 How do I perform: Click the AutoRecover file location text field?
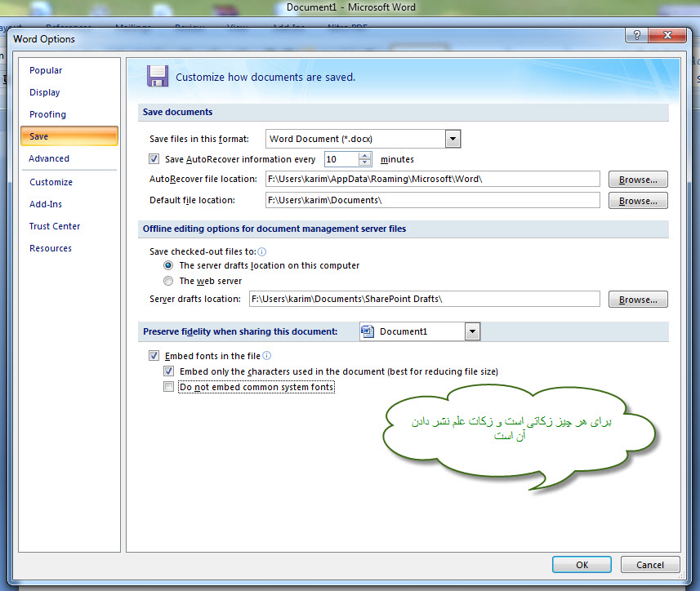pos(433,179)
